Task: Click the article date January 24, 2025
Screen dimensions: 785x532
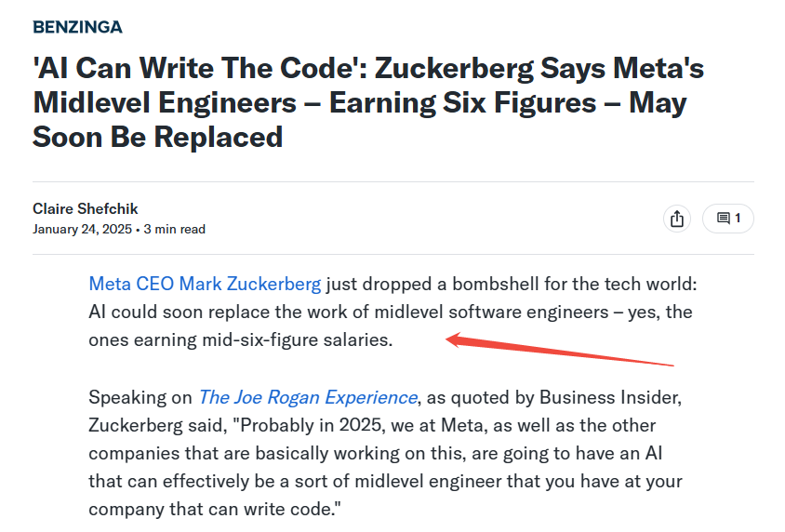Action: (82, 229)
